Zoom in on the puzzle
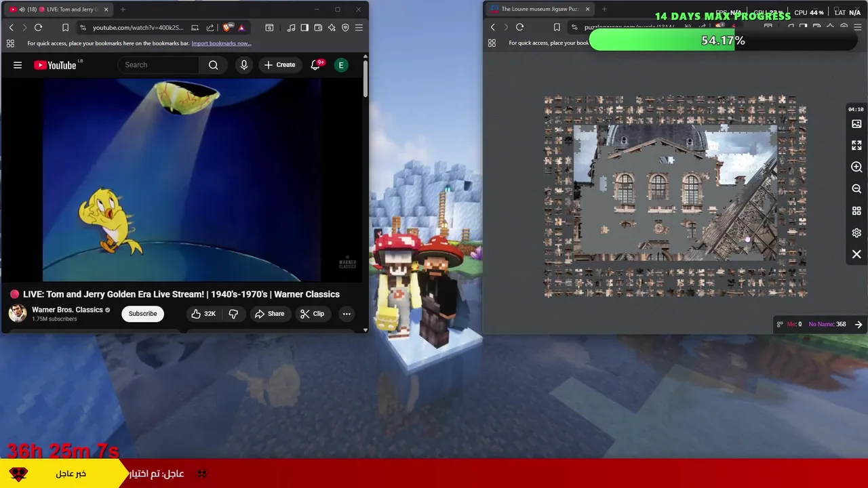The image size is (868, 488). 856,167
